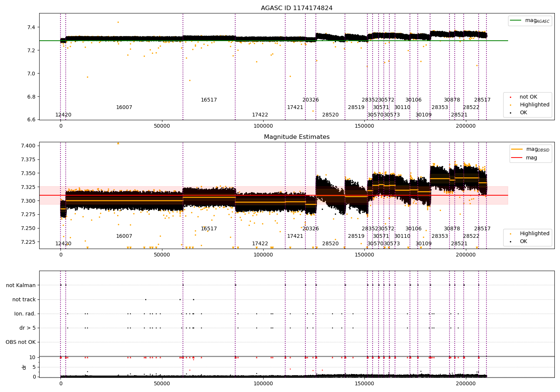Click the 10 tick on the dr axis
This screenshot has width=560, height=392.
(x=33, y=357)
